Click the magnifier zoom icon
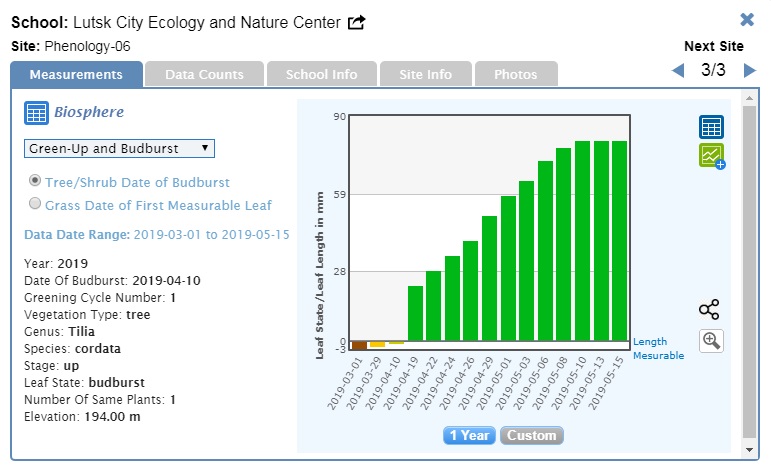This screenshot has height=475, width=771. [x=711, y=340]
